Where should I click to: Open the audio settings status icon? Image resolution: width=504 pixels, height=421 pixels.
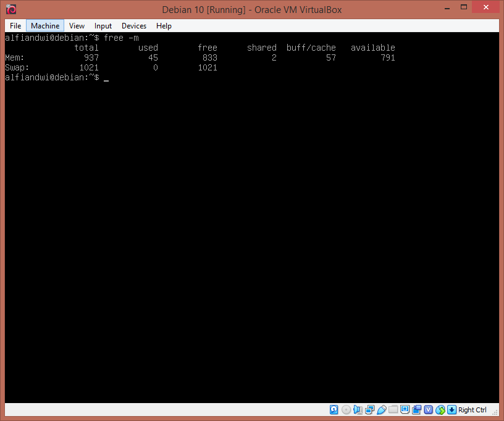coord(358,409)
